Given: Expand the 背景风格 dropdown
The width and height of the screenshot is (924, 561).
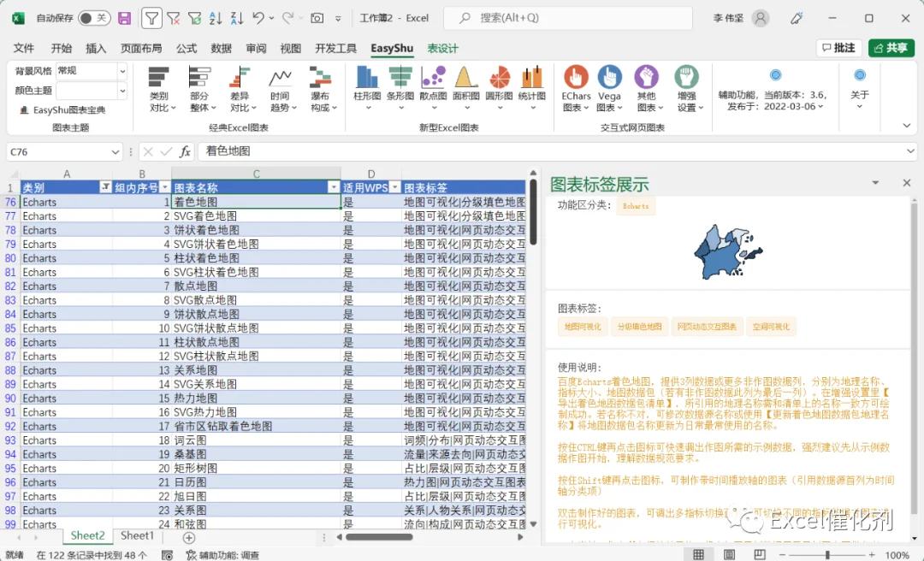Looking at the screenshot, I should click(x=122, y=71).
